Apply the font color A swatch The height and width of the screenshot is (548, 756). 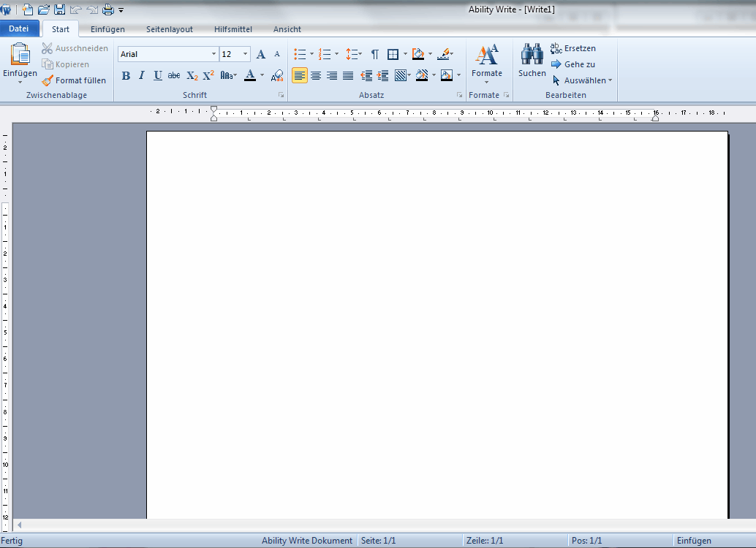[250, 75]
